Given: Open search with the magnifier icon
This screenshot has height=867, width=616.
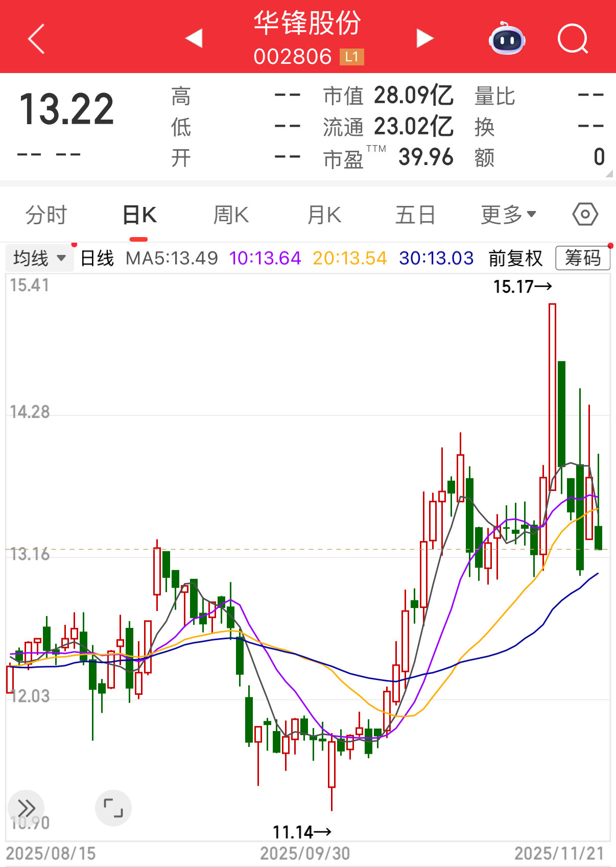Looking at the screenshot, I should click(573, 39).
